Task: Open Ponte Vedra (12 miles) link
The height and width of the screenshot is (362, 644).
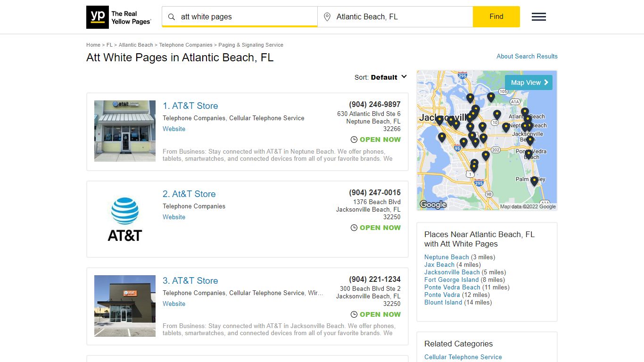Action: coord(442,295)
